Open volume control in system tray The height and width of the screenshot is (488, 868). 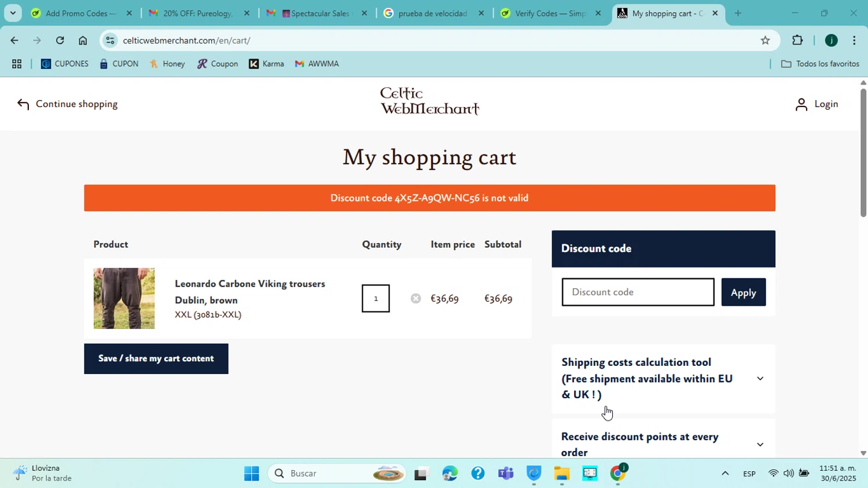pyautogui.click(x=788, y=474)
